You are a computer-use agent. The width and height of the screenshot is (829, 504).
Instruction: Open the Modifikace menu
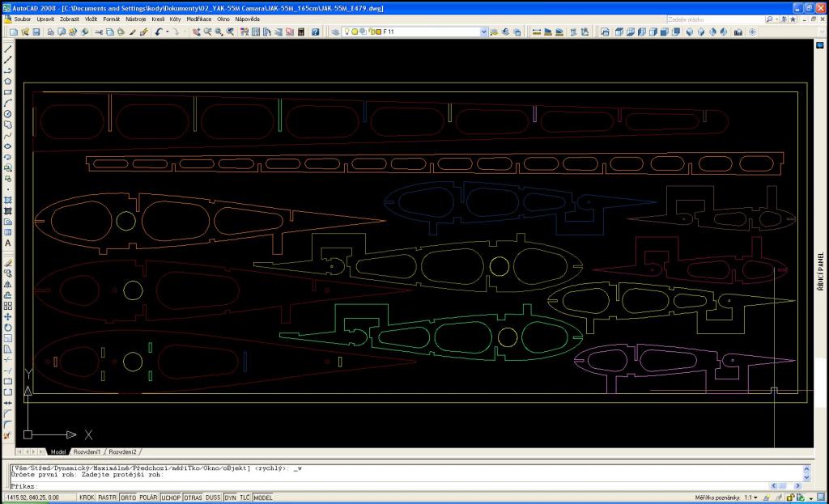coord(199,18)
